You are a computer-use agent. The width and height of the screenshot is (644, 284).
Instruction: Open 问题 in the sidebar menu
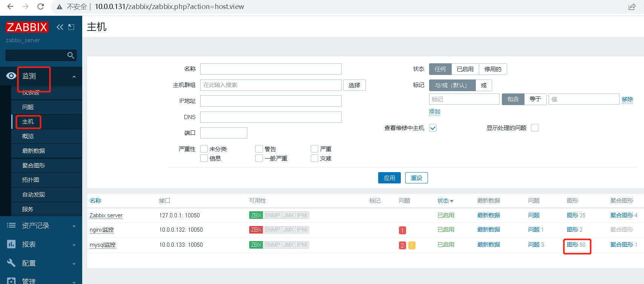click(x=47, y=107)
